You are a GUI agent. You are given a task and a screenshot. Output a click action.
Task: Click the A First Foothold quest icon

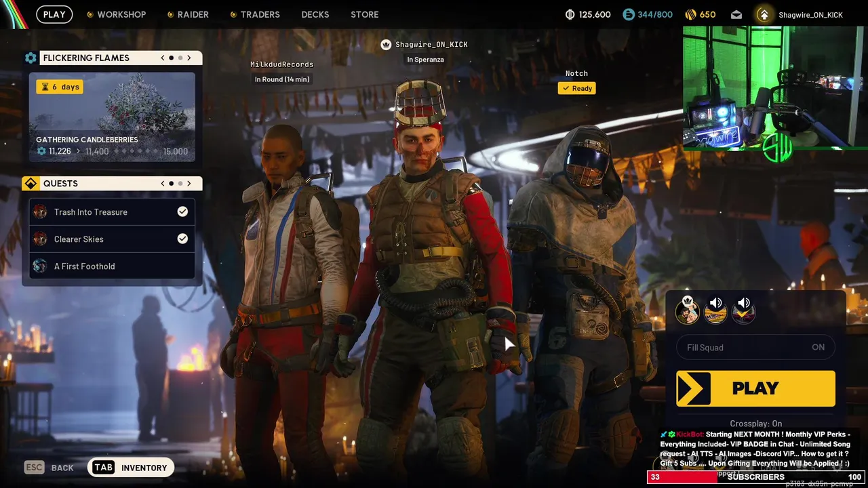[x=41, y=266]
